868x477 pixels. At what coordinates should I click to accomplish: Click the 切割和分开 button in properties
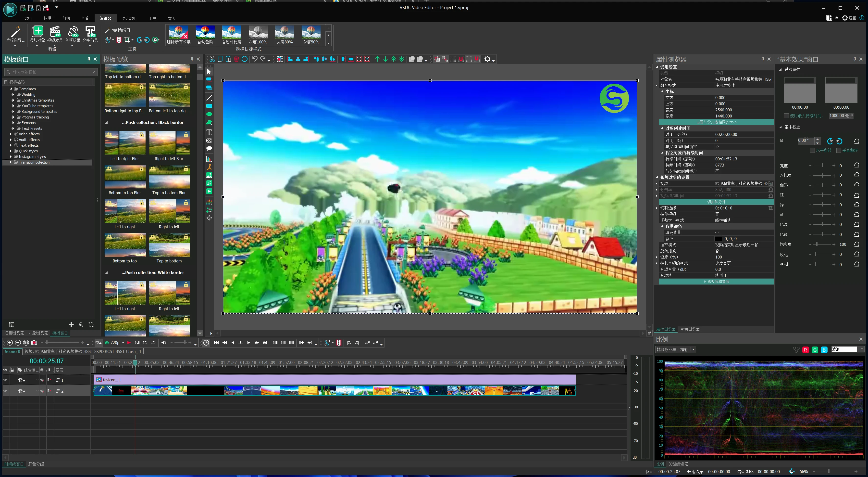tap(716, 202)
